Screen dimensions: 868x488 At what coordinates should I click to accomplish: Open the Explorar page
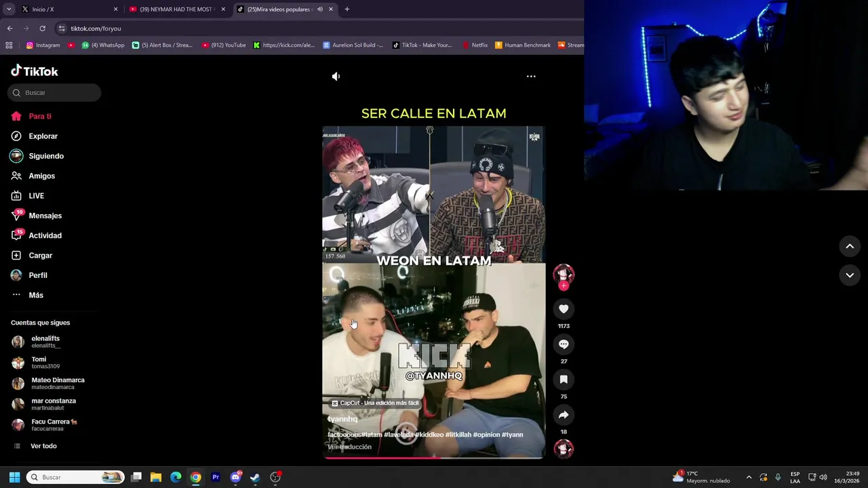pyautogui.click(x=35, y=136)
